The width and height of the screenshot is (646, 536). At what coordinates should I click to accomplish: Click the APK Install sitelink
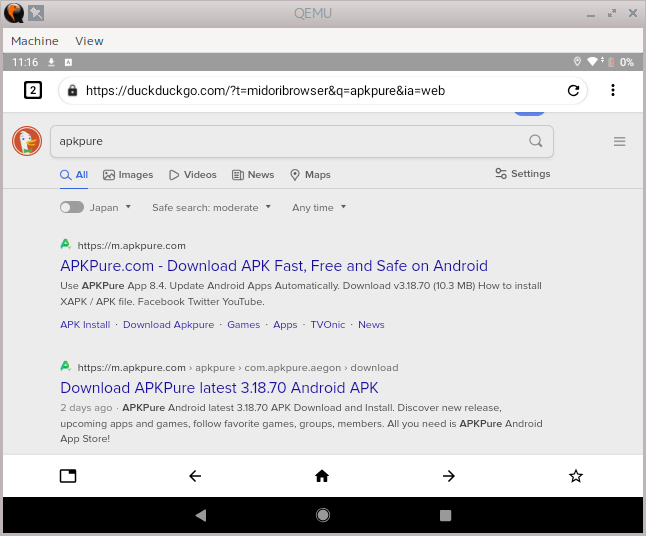(85, 325)
